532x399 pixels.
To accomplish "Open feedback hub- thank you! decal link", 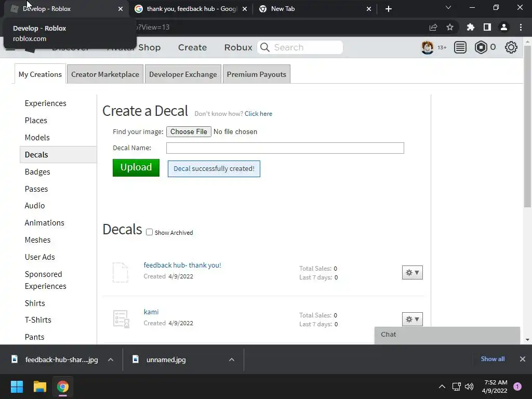I will tap(182, 265).
